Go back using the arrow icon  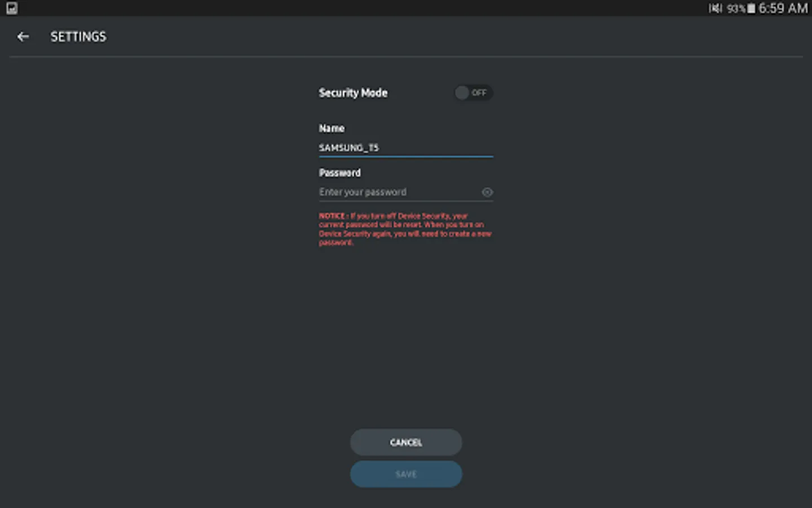coord(23,37)
